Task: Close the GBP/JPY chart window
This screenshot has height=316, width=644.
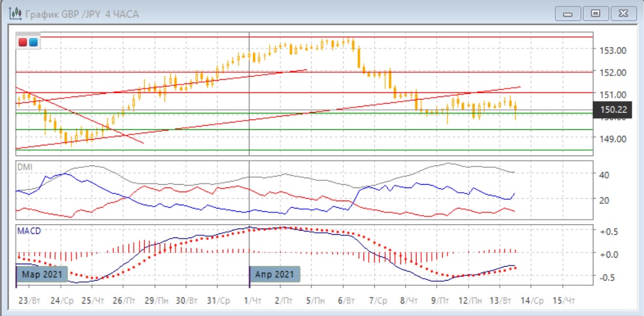Action: click(622, 13)
